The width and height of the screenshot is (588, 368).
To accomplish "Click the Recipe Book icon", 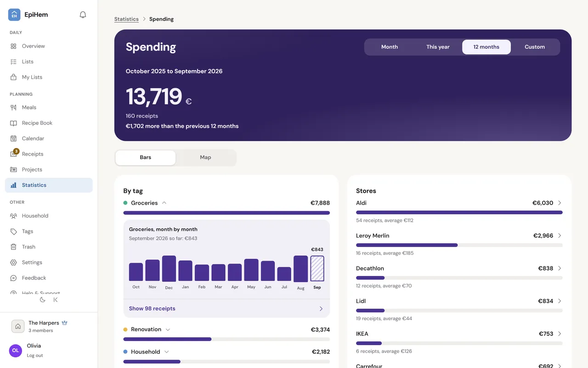I will (x=14, y=123).
